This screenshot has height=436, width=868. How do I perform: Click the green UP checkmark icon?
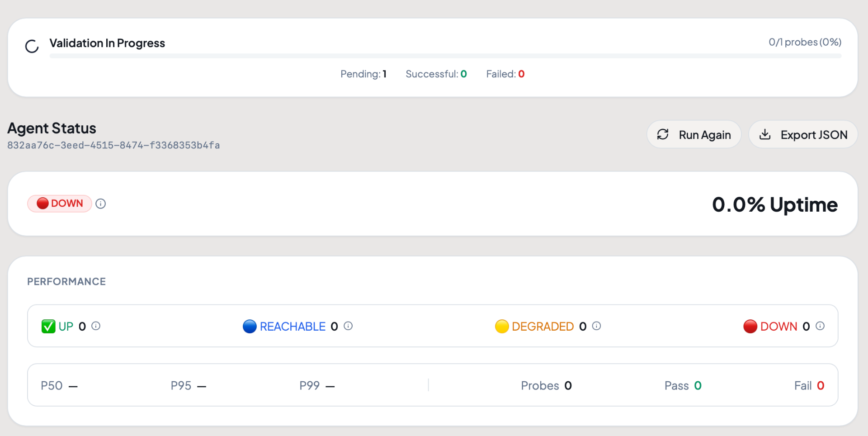(x=48, y=326)
